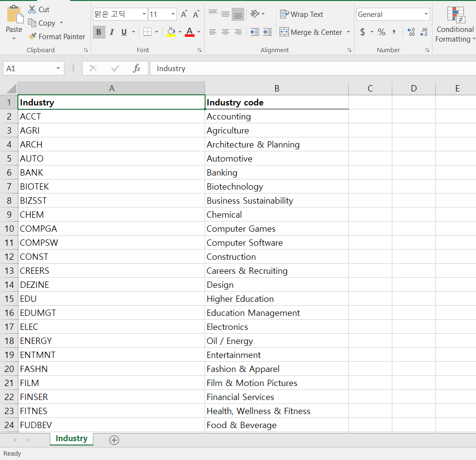476x460 pixels.
Task: Open Font settings dialog launcher
Action: (x=199, y=50)
